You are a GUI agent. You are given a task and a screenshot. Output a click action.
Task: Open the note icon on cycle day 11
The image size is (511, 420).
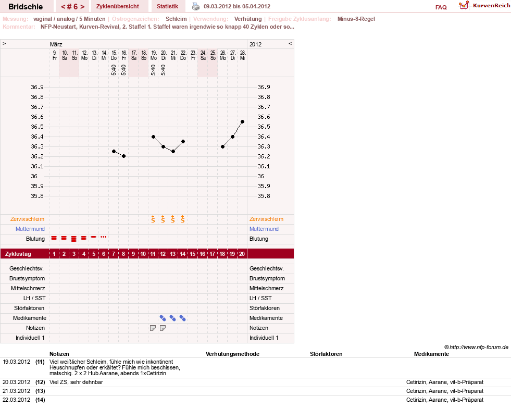point(153,328)
